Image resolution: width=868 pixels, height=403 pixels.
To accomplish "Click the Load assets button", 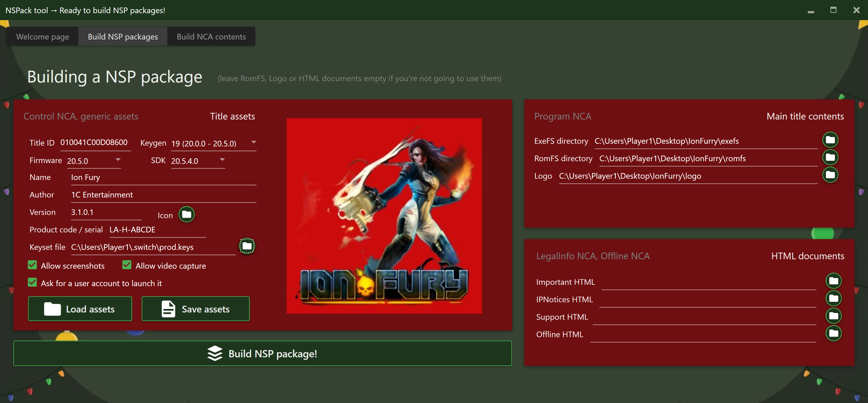I will 80,309.
